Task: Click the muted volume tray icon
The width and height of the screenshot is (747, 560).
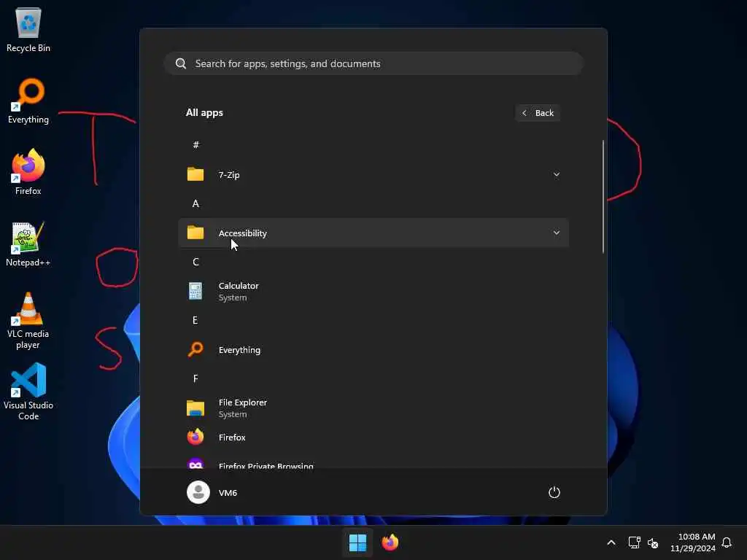Action: (x=653, y=542)
